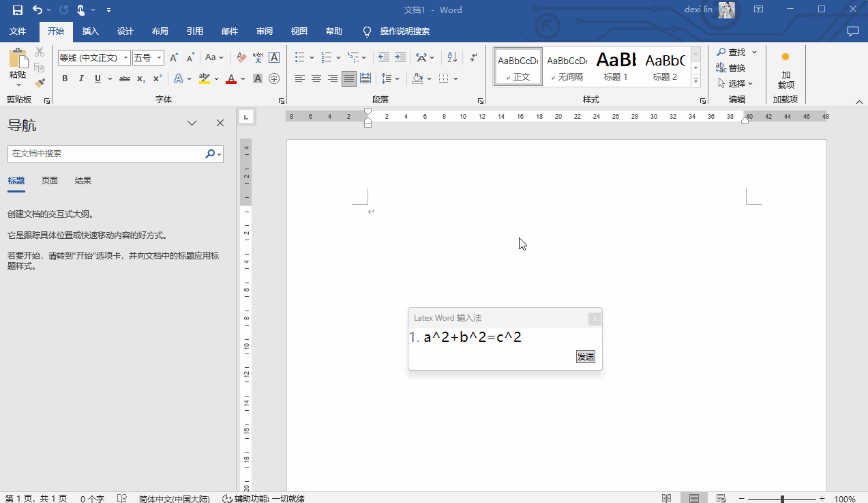Open the font name dropdown

[x=126, y=58]
